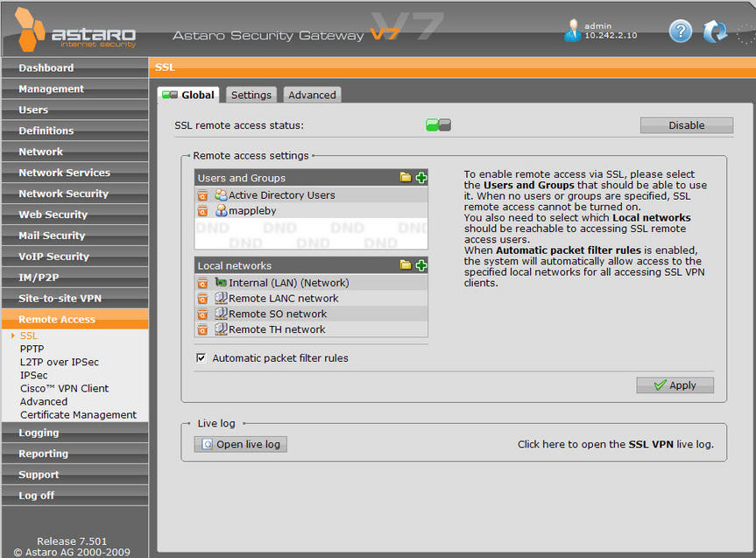Add new network with green plus in Local networks

[x=420, y=265]
